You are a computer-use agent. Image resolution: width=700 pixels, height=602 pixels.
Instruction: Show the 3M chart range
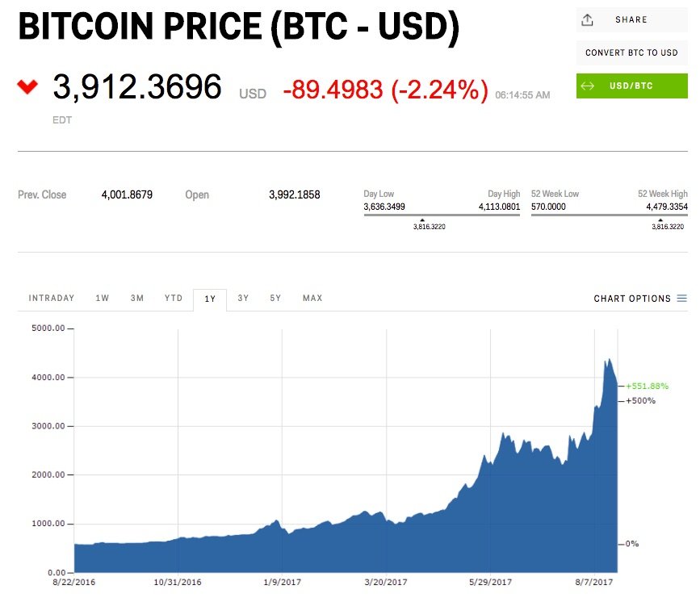(137, 299)
